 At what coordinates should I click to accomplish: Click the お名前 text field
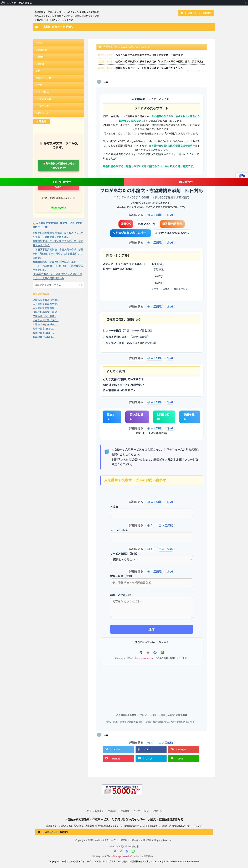(152, 513)
